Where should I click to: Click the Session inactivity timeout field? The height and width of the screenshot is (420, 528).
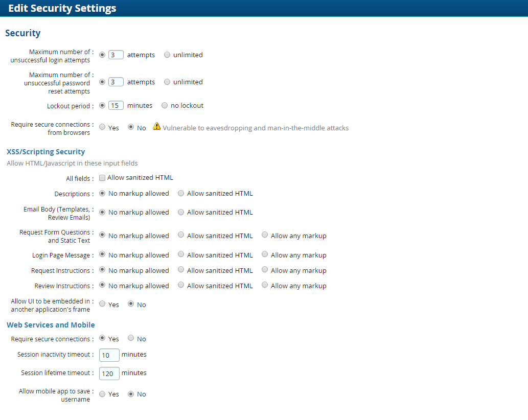(109, 355)
